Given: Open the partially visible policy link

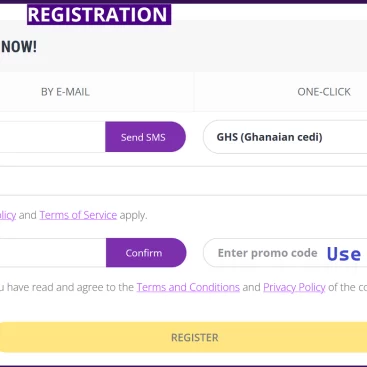Looking at the screenshot, I should [8, 215].
